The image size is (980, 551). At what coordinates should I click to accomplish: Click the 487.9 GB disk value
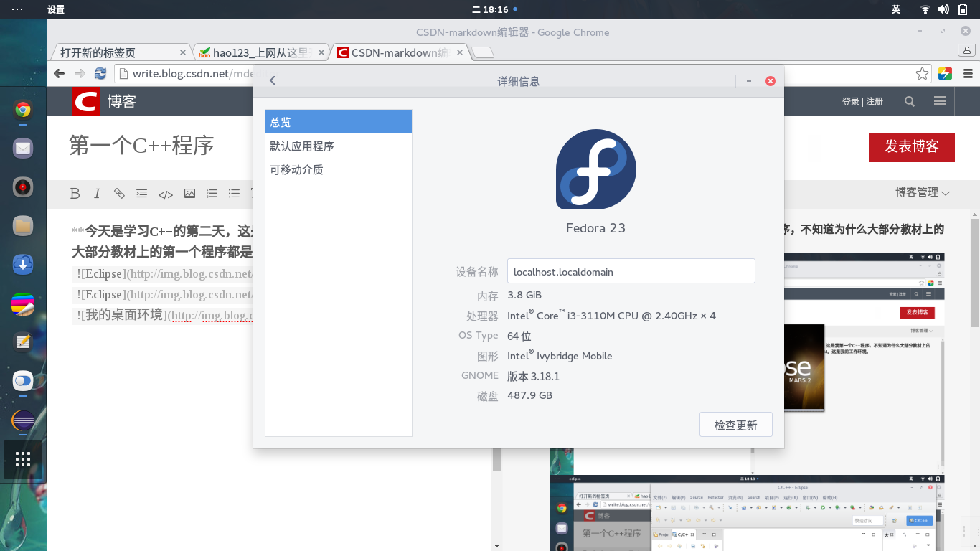[x=529, y=395]
